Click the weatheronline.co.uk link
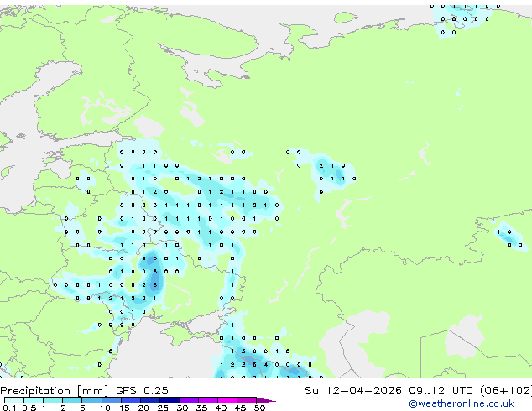Image resolution: width=532 pixels, height=411 pixels. [462, 403]
